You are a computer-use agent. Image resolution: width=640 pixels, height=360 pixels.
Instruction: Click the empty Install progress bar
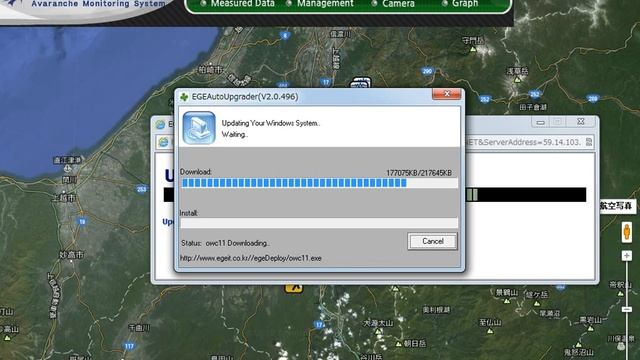click(319, 223)
